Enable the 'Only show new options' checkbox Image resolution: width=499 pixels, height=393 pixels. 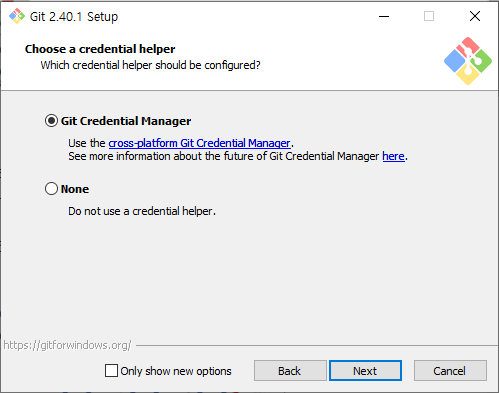point(111,370)
